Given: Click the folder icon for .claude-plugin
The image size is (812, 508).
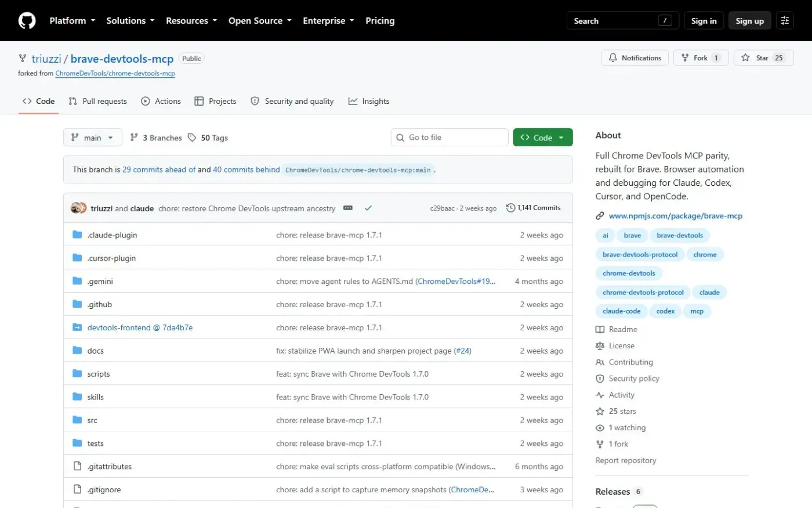Looking at the screenshot, I should coord(77,235).
